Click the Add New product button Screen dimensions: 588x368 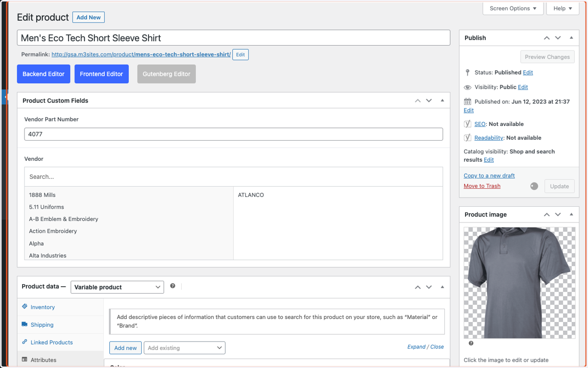89,17
